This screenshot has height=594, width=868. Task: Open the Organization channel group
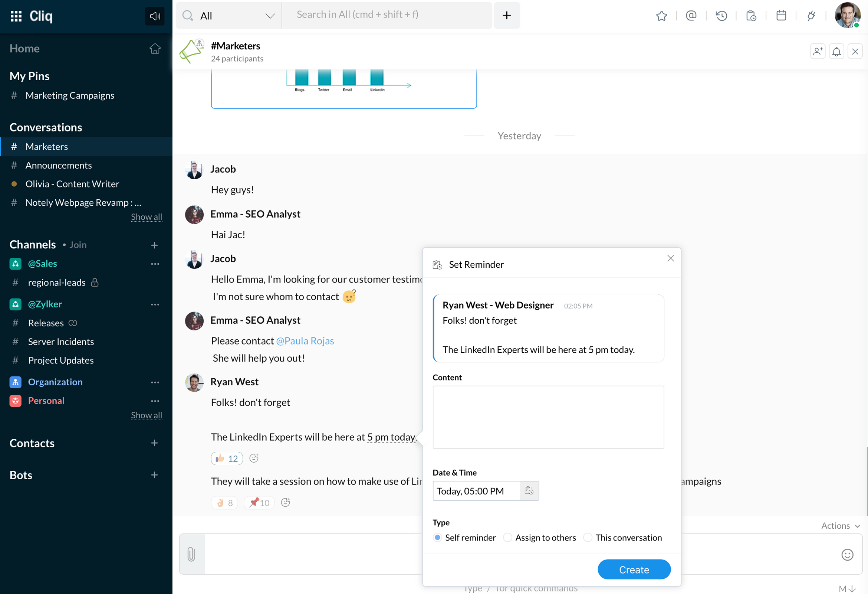55,382
